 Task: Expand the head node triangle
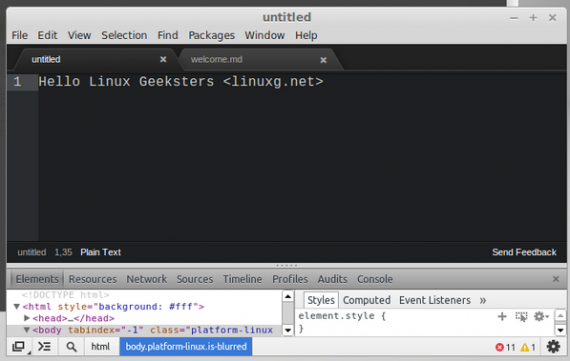(x=27, y=318)
